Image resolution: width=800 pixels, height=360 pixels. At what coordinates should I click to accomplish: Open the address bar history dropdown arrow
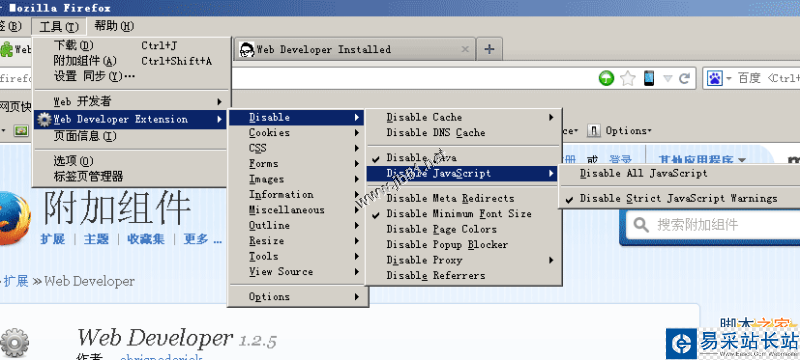pos(668,79)
